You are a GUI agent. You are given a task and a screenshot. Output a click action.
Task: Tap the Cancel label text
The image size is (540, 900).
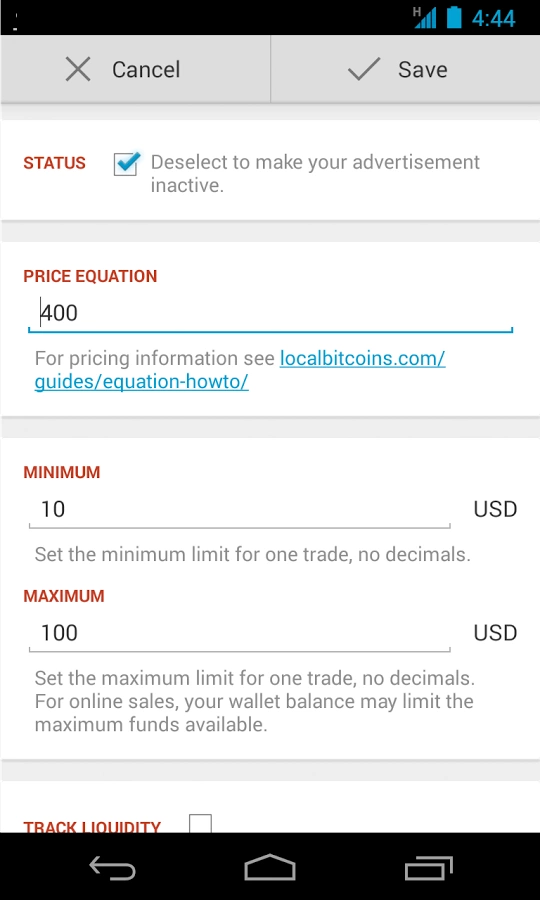tap(146, 70)
